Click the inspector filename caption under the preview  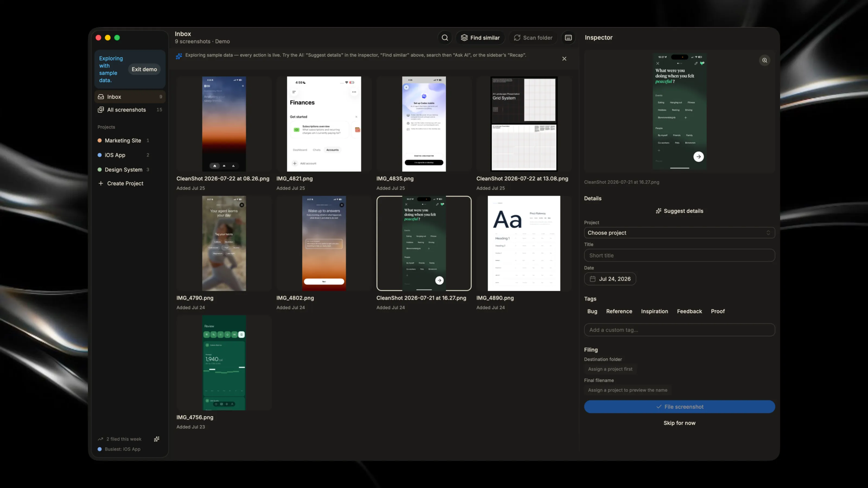point(621,182)
